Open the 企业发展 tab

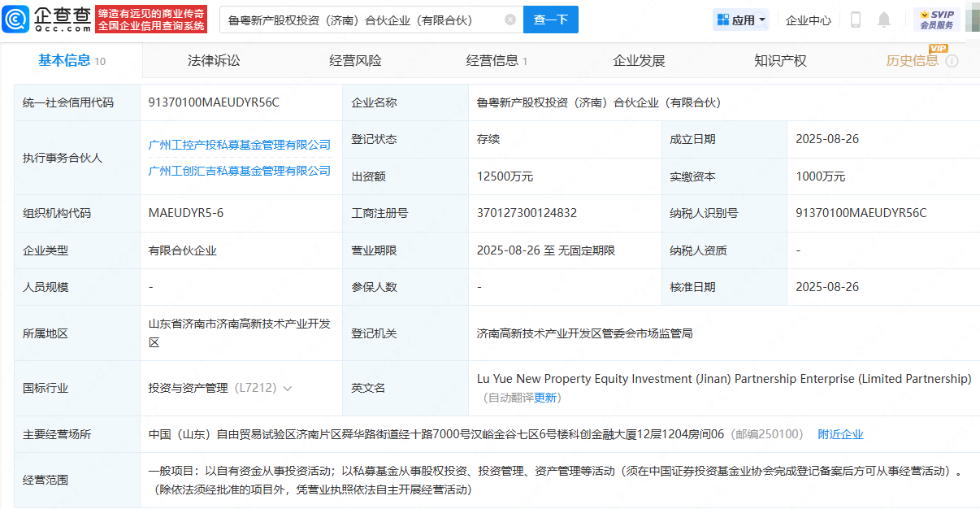pyautogui.click(x=639, y=61)
